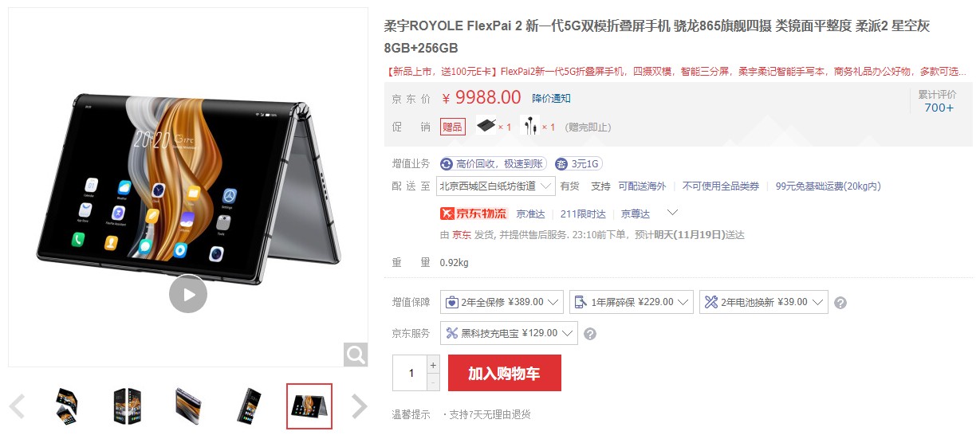Click the 高价回收 recycle icon
980x439 pixels.
[x=447, y=163]
